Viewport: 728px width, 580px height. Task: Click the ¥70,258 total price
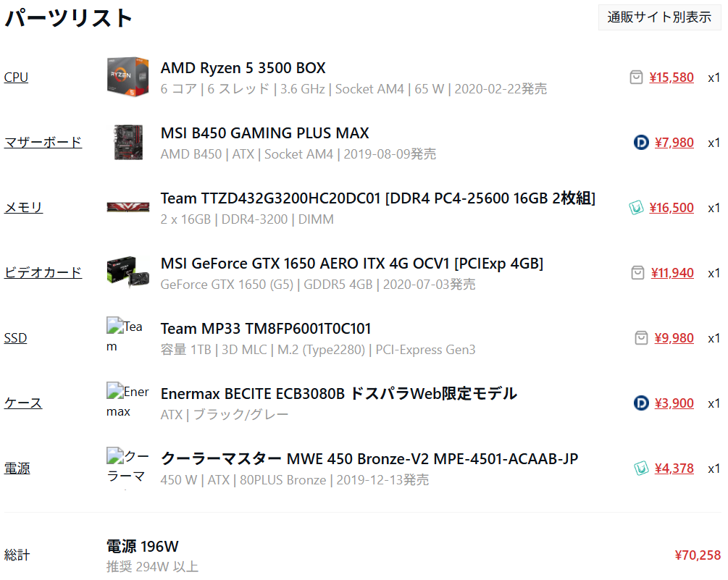[698, 555]
